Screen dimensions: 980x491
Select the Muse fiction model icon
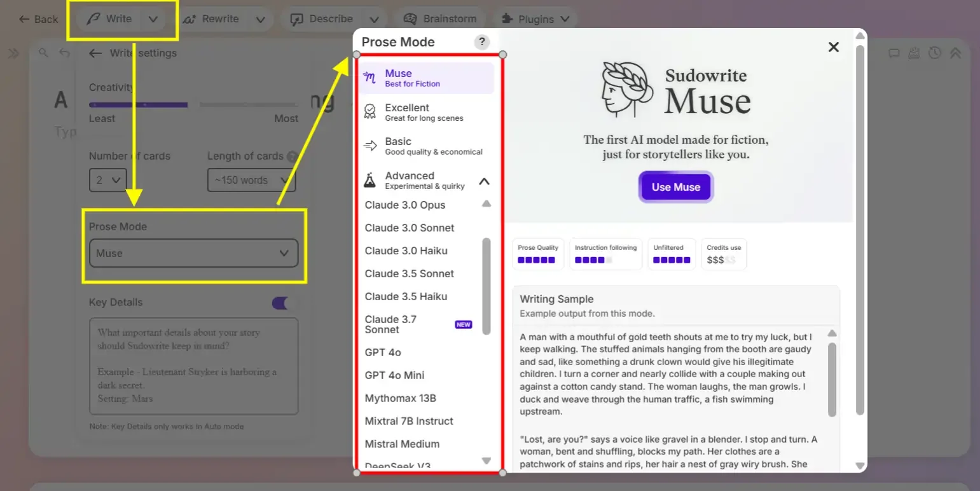371,77
